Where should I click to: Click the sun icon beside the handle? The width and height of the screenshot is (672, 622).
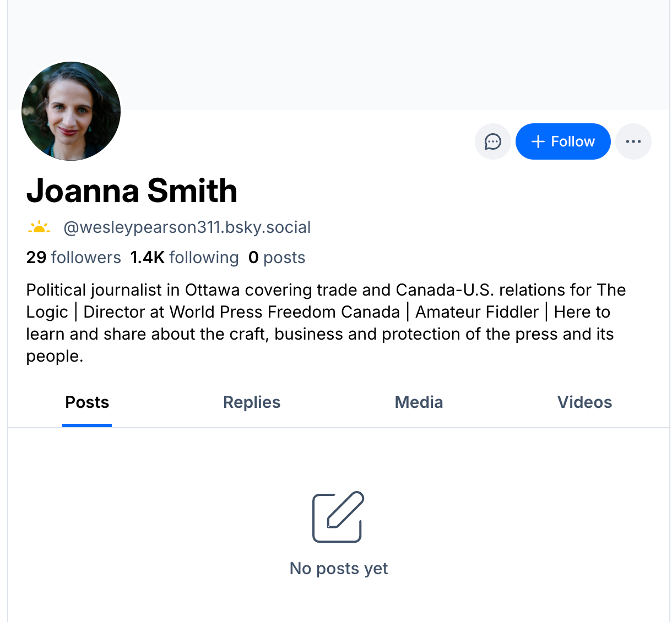tap(39, 227)
